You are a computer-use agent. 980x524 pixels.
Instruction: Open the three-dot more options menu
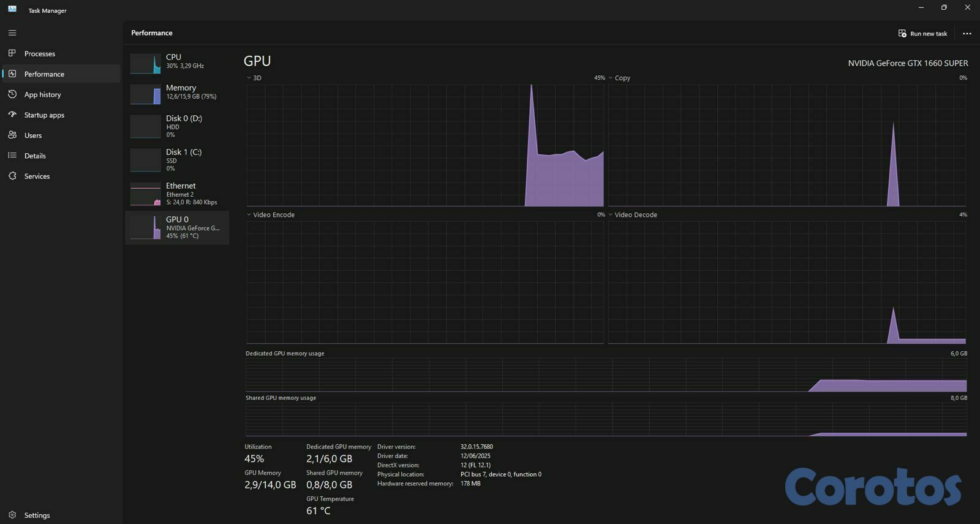point(967,34)
